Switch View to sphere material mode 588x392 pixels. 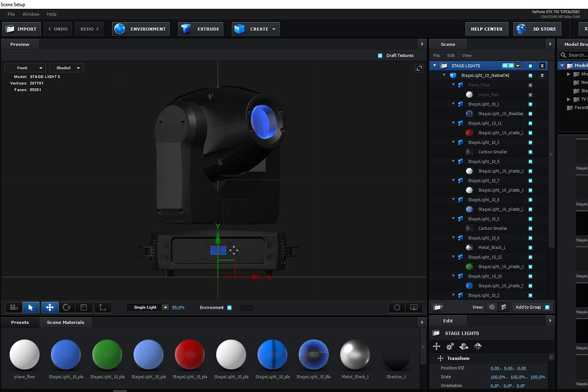point(492,307)
